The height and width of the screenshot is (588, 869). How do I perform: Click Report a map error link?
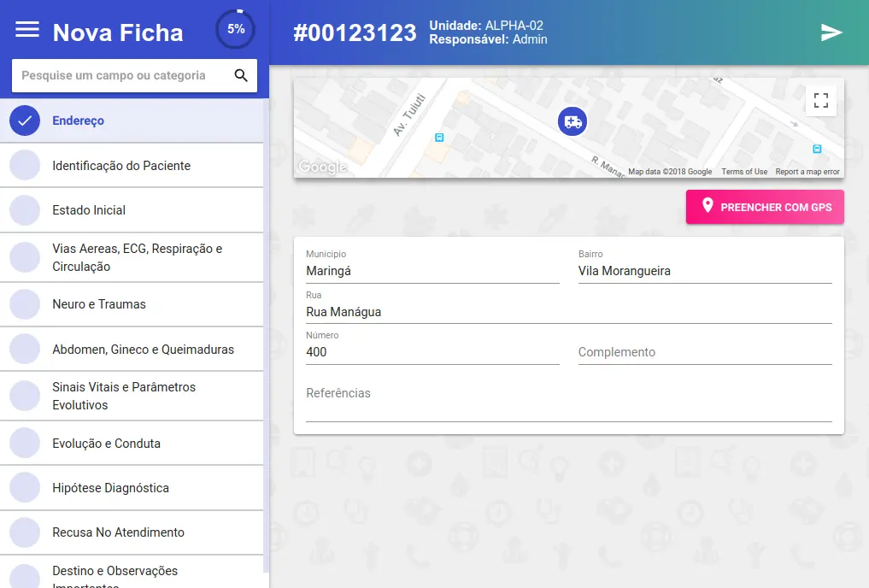[x=807, y=172]
